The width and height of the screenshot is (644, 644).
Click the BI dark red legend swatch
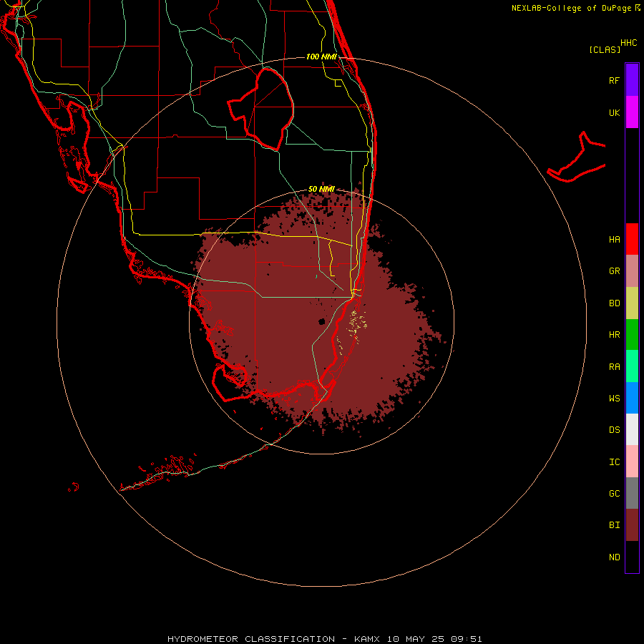pyautogui.click(x=632, y=525)
